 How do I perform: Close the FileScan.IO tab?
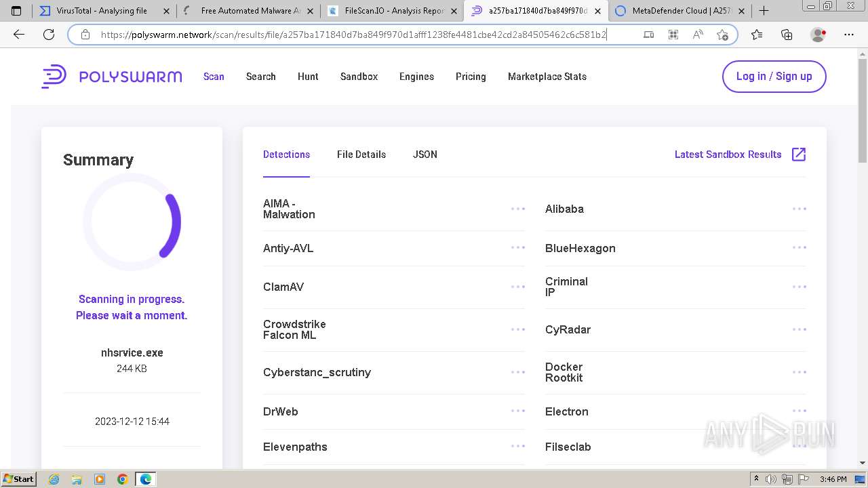454,11
